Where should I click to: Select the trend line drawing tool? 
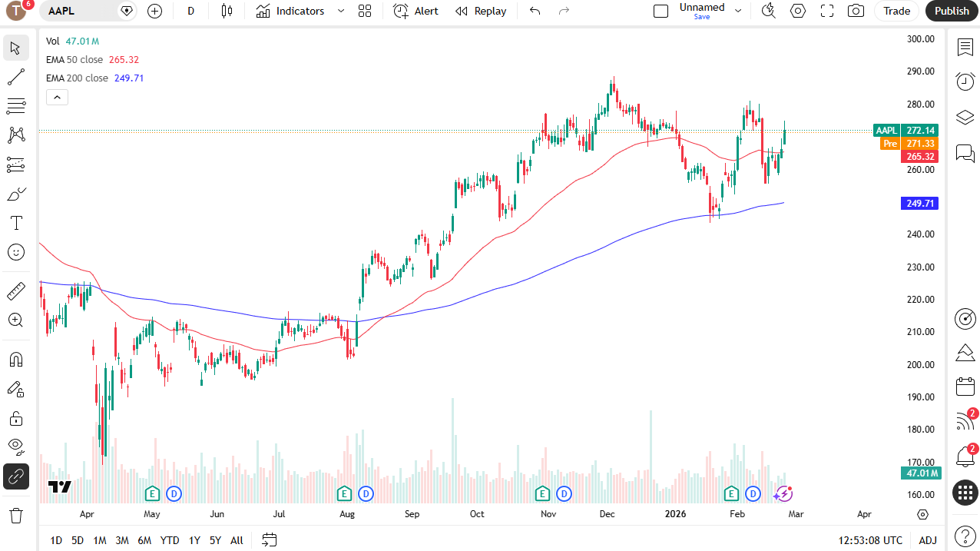[16, 77]
